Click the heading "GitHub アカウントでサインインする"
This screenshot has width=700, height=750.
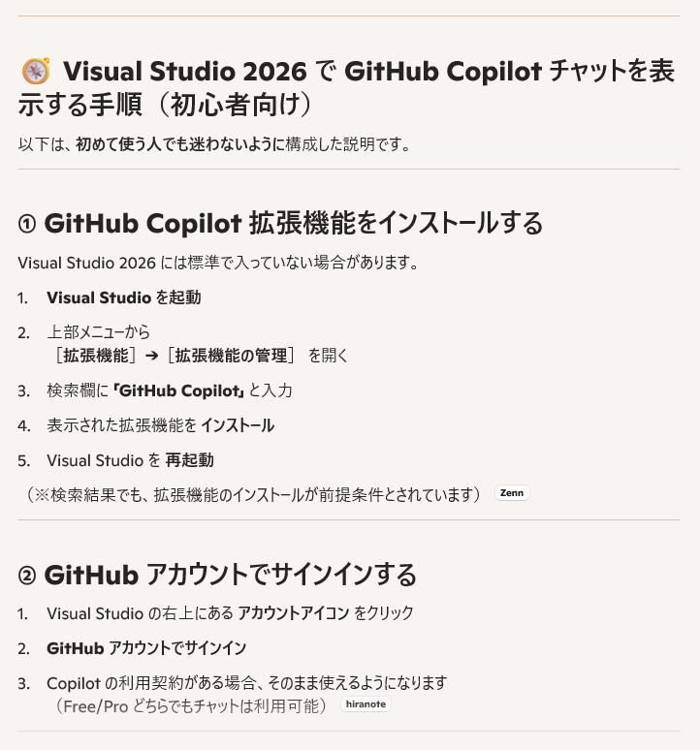tap(230, 576)
